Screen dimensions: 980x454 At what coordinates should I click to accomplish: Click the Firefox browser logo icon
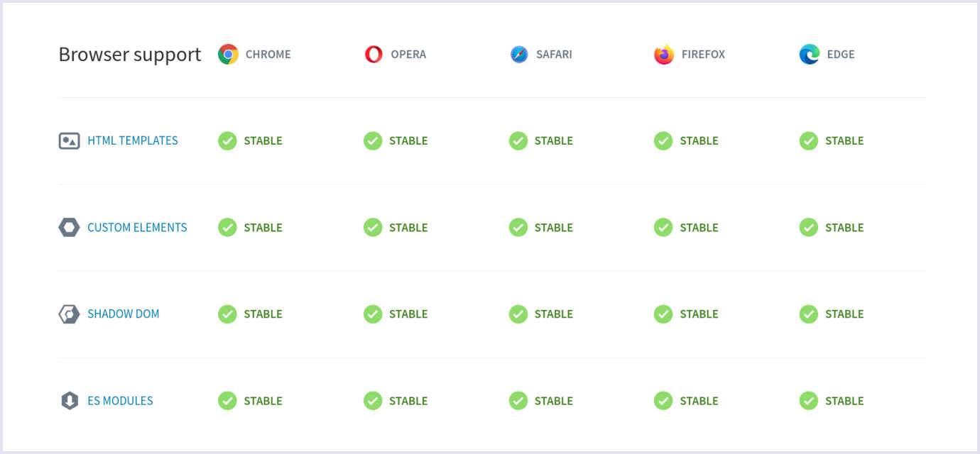664,54
